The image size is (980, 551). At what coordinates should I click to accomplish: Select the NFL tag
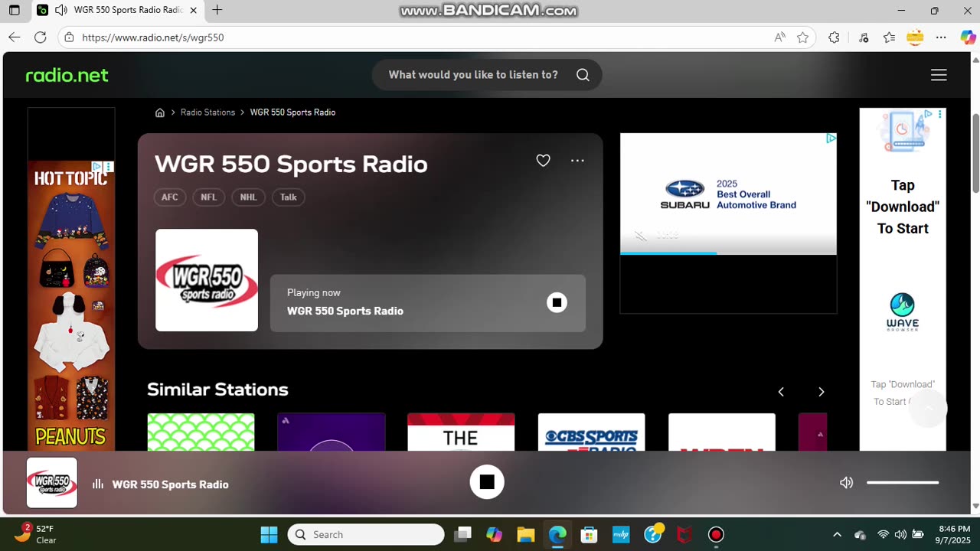point(209,197)
